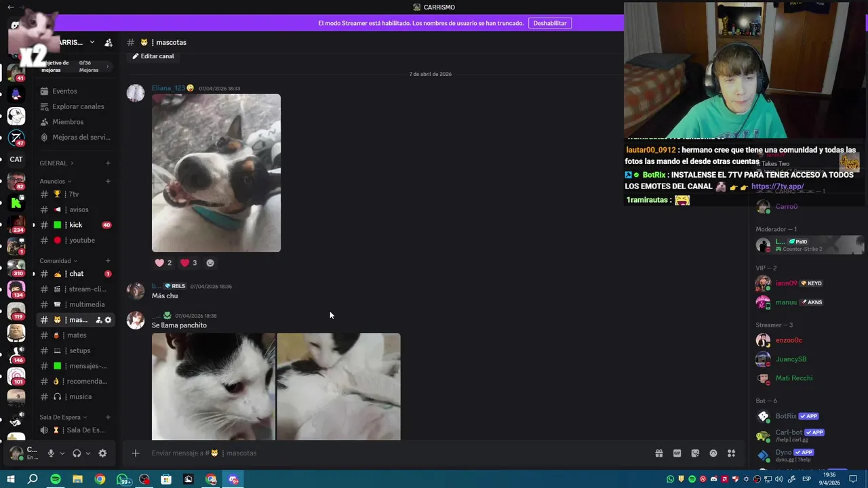Collapse the Sala De Espera category

click(x=63, y=418)
